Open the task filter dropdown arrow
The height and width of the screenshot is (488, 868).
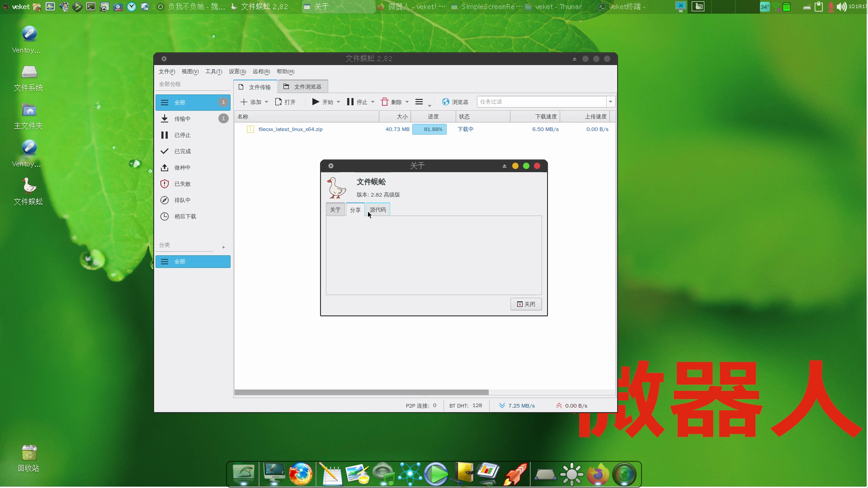click(x=610, y=102)
